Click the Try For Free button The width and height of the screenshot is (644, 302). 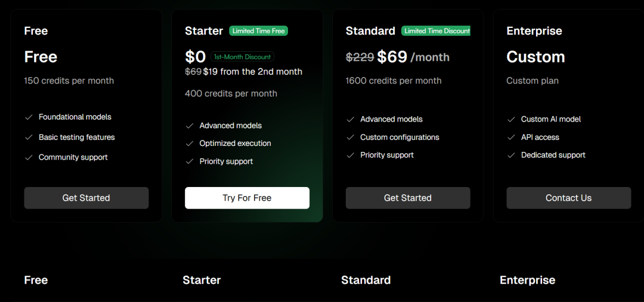(247, 198)
